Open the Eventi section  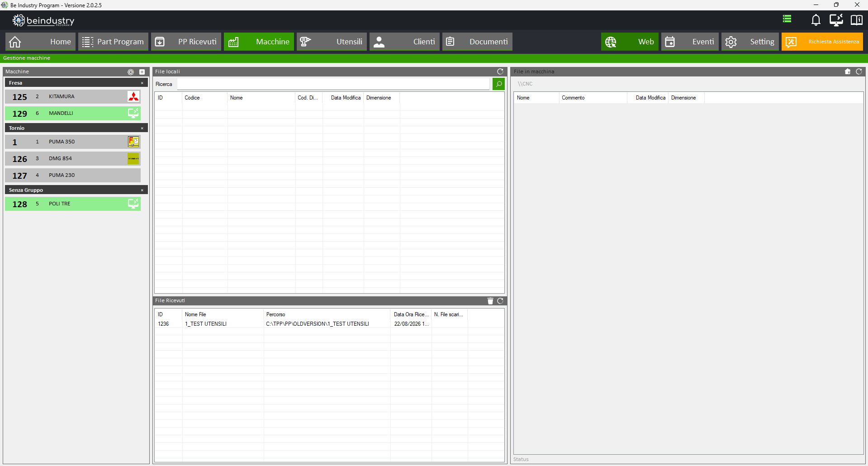tap(690, 42)
